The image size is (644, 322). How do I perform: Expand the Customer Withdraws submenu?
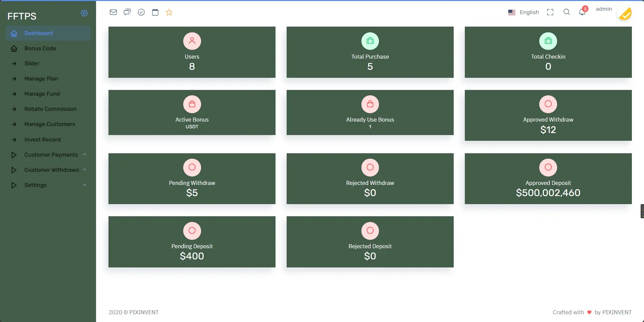click(x=51, y=170)
